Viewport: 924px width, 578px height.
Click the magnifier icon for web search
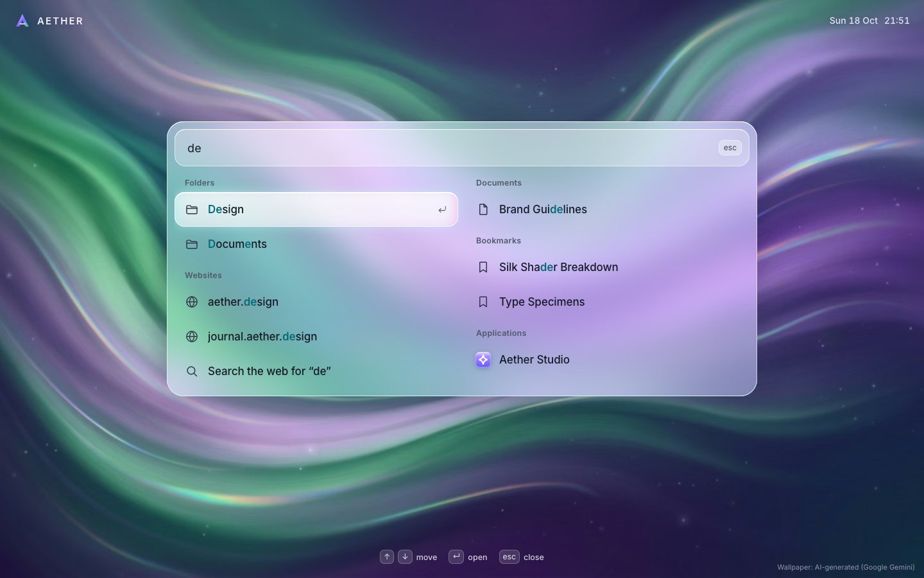(x=192, y=371)
